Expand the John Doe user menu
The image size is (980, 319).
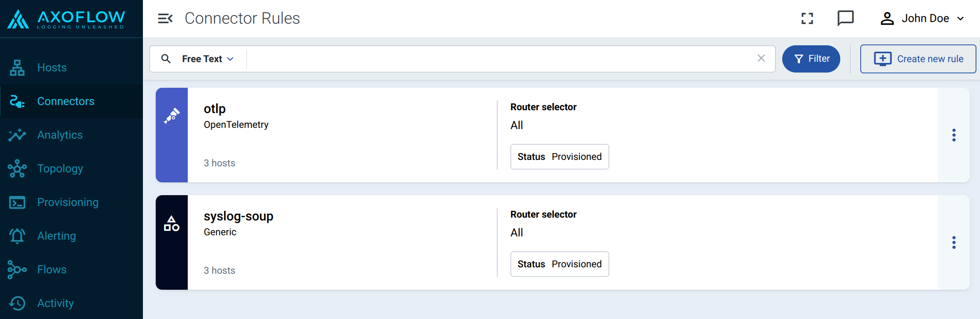[922, 18]
